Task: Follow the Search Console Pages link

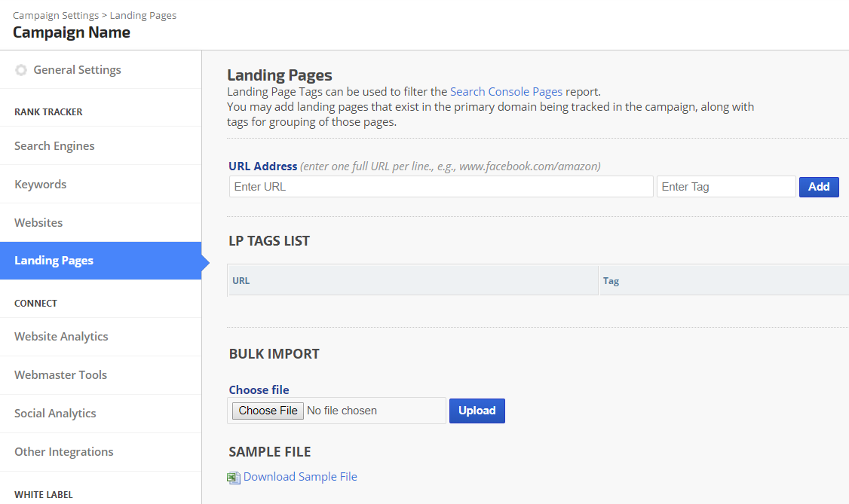Action: click(506, 92)
